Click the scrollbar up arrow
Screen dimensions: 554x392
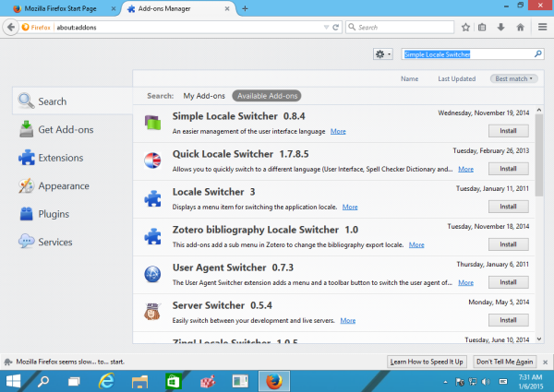click(539, 110)
